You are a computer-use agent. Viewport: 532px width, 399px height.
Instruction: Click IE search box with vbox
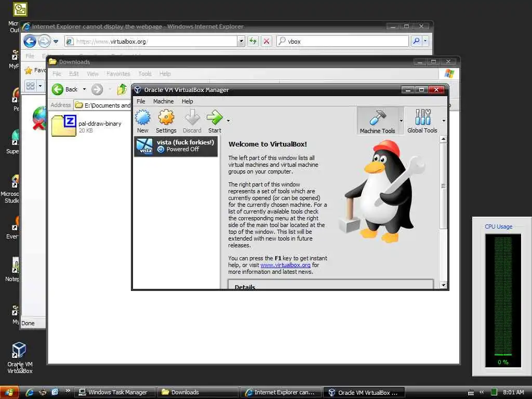(343, 42)
